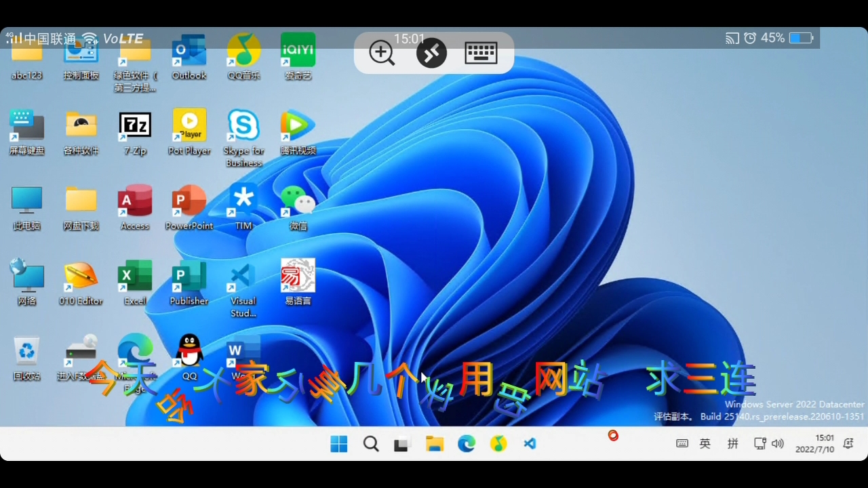Viewport: 868px width, 488px height.
Task: Open the notification center icon
Action: pos(848,443)
